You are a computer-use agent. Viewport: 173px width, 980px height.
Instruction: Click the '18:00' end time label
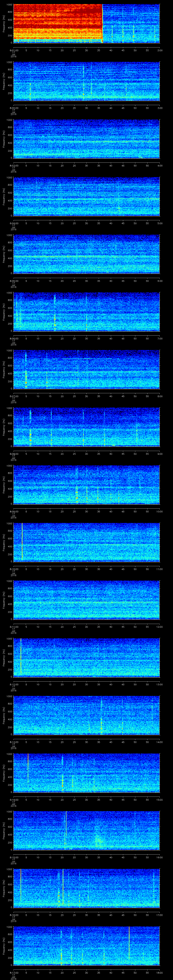tap(160, 972)
